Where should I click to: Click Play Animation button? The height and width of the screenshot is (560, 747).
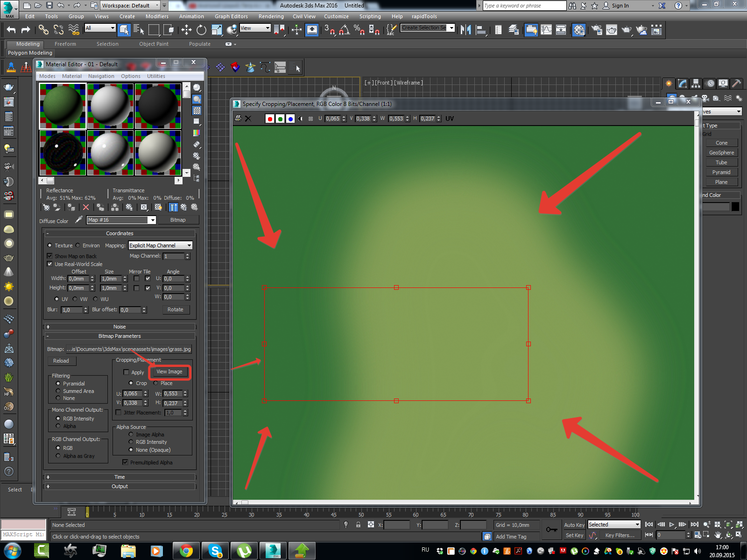(x=671, y=525)
